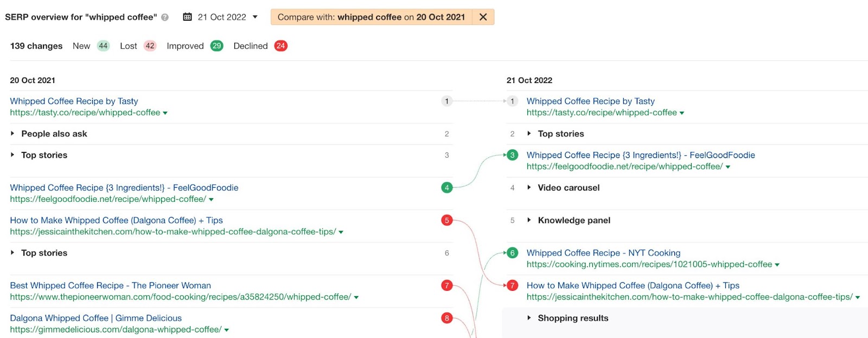Click the Improved count badge 29
The height and width of the screenshot is (338, 868).
point(217,46)
